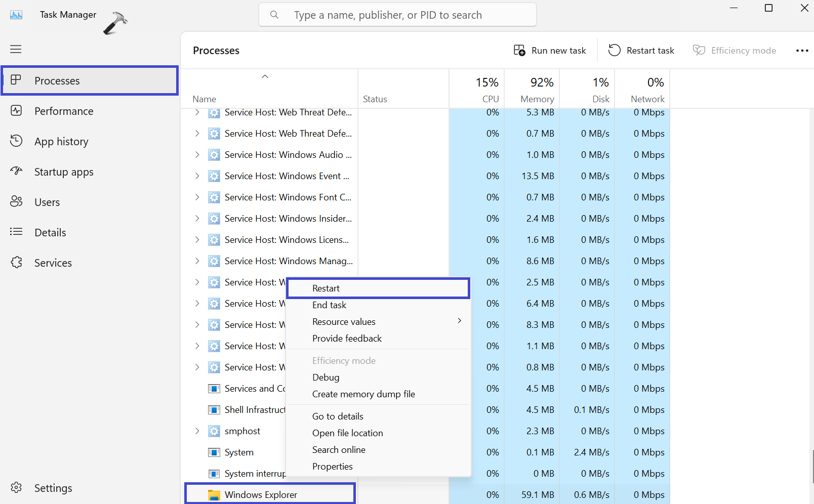Screen dimensions: 814x504
Task: Select the Users sidebar icon
Action: [x=16, y=202]
